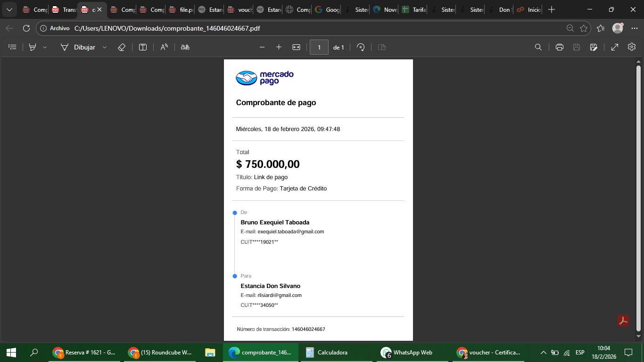
Task: Open WhatsApp Web from the taskbar
Action: pos(406,353)
